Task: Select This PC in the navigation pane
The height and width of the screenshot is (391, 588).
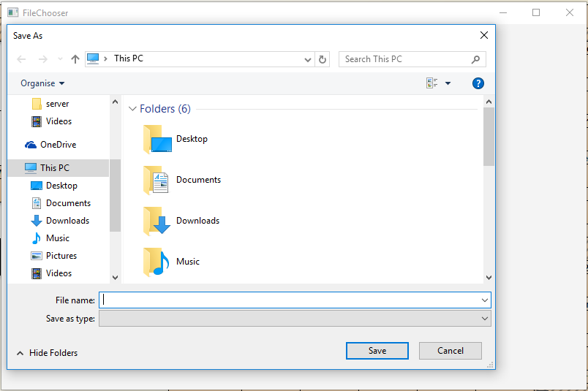Action: [59, 168]
